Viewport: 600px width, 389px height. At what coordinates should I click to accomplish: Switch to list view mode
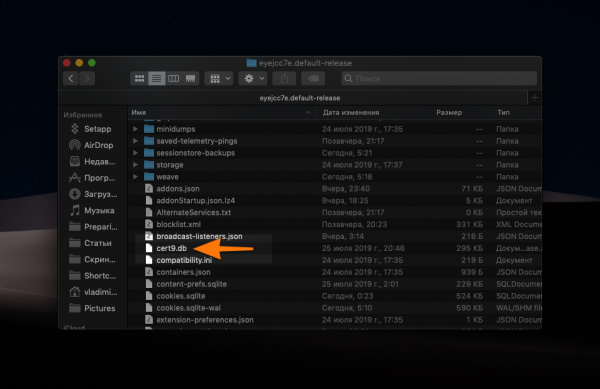pyautogui.click(x=157, y=78)
